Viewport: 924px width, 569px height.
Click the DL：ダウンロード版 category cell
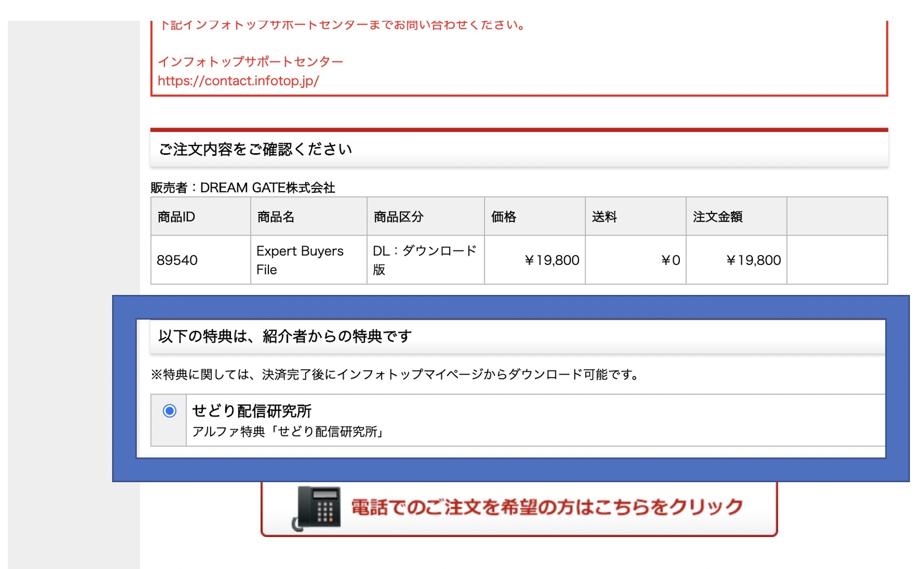click(425, 260)
